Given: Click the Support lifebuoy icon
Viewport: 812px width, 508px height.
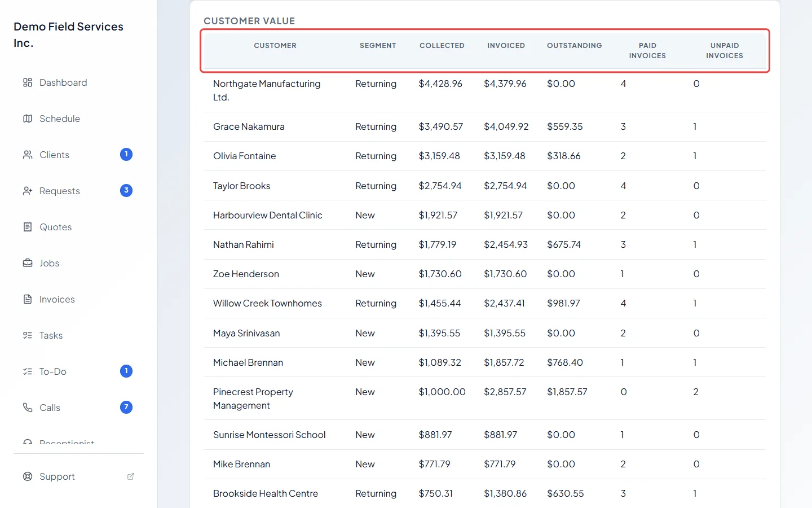Looking at the screenshot, I should (28, 476).
